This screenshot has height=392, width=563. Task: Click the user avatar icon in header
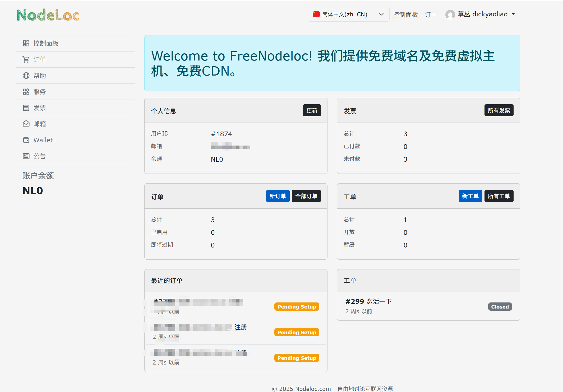(x=450, y=14)
